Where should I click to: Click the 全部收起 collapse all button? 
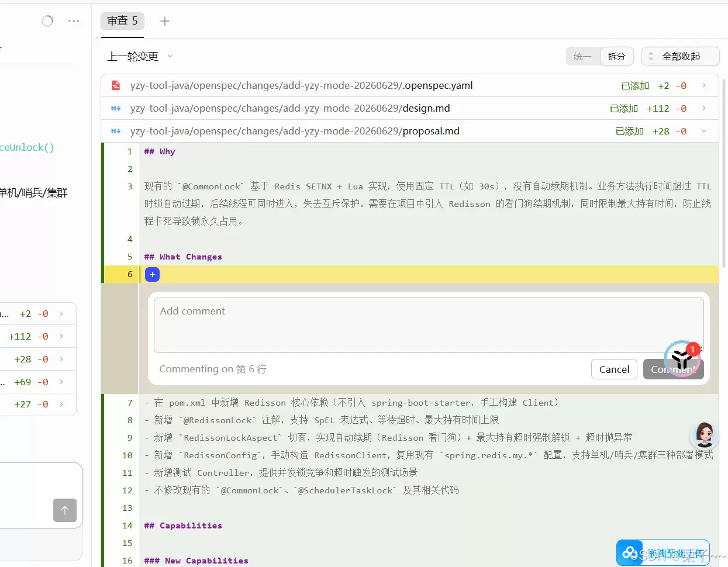pos(681,56)
